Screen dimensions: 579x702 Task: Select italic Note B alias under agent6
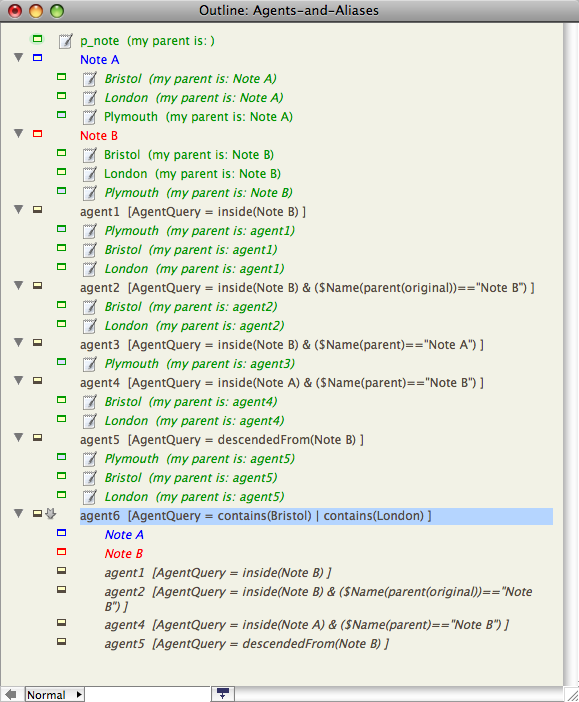pos(124,554)
